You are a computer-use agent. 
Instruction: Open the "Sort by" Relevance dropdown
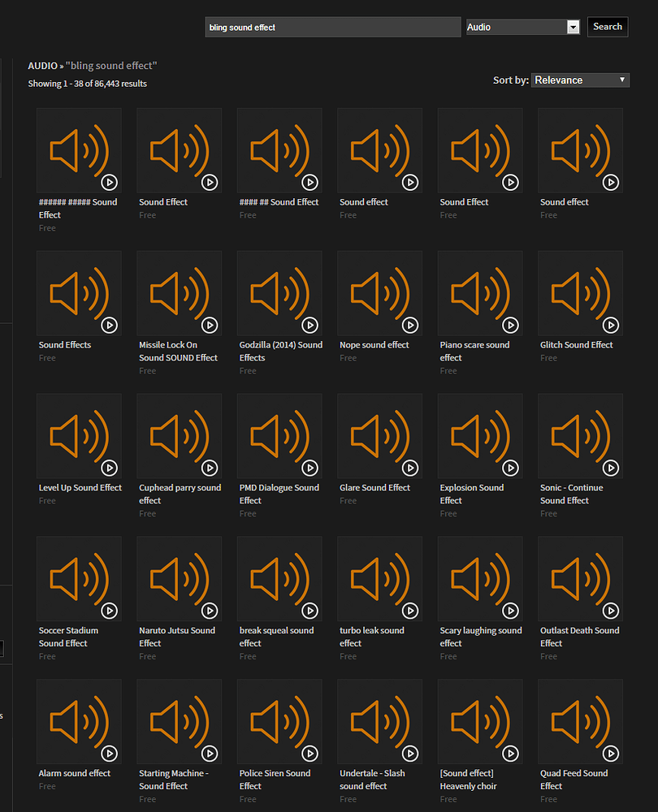point(580,80)
